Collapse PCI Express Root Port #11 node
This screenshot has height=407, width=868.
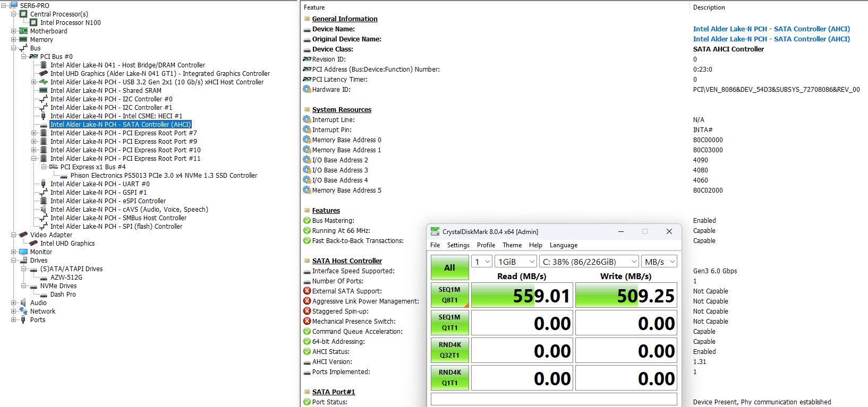point(34,158)
